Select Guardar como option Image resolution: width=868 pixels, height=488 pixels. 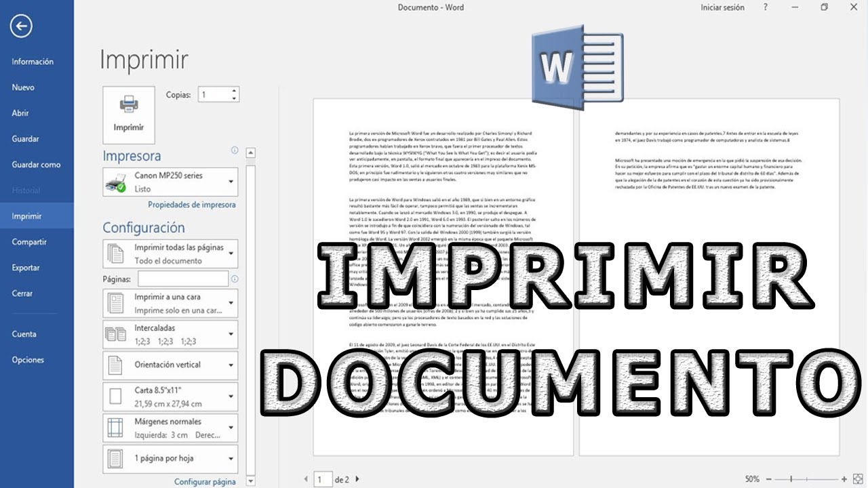click(x=36, y=165)
